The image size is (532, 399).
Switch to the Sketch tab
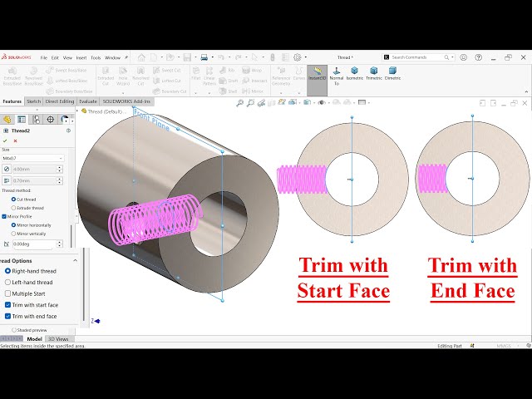click(33, 101)
